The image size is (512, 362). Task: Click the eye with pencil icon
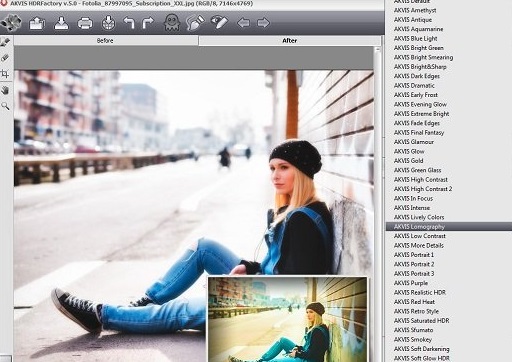pyautogui.click(x=219, y=22)
